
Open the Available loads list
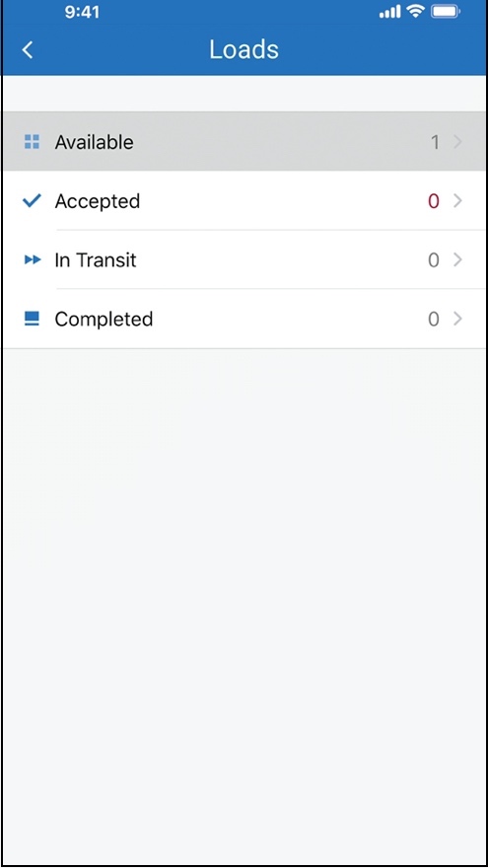244,142
